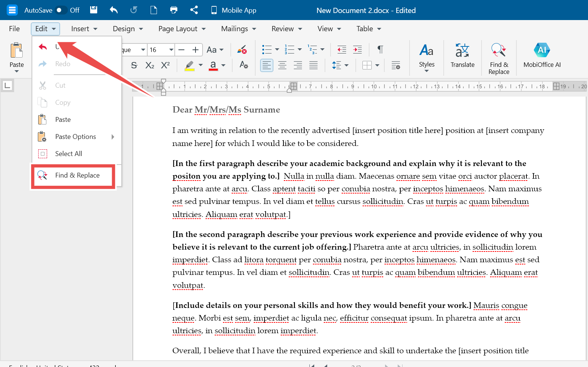588x367 pixels.
Task: Open the Page Layout menu
Action: [x=182, y=29]
